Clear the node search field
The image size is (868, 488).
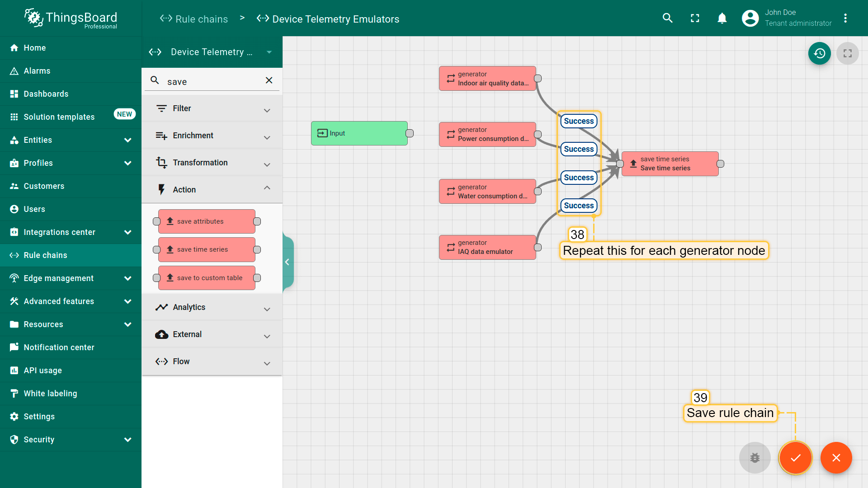tap(269, 80)
